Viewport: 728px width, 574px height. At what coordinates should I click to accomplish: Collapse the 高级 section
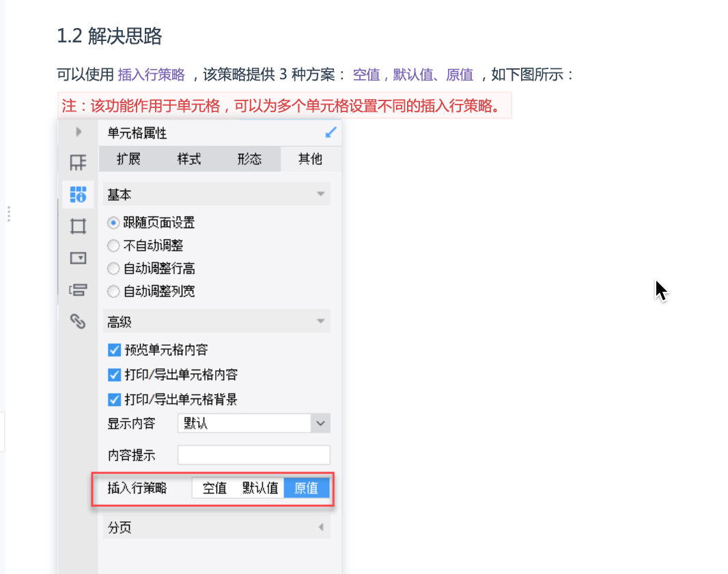click(x=320, y=321)
